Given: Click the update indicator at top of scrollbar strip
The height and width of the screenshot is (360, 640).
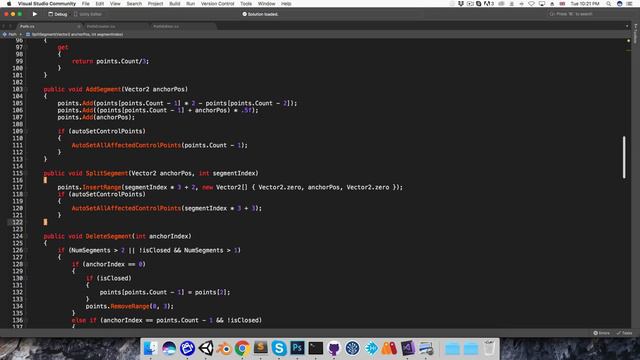Looking at the screenshot, I should pyautogui.click(x=628, y=40).
